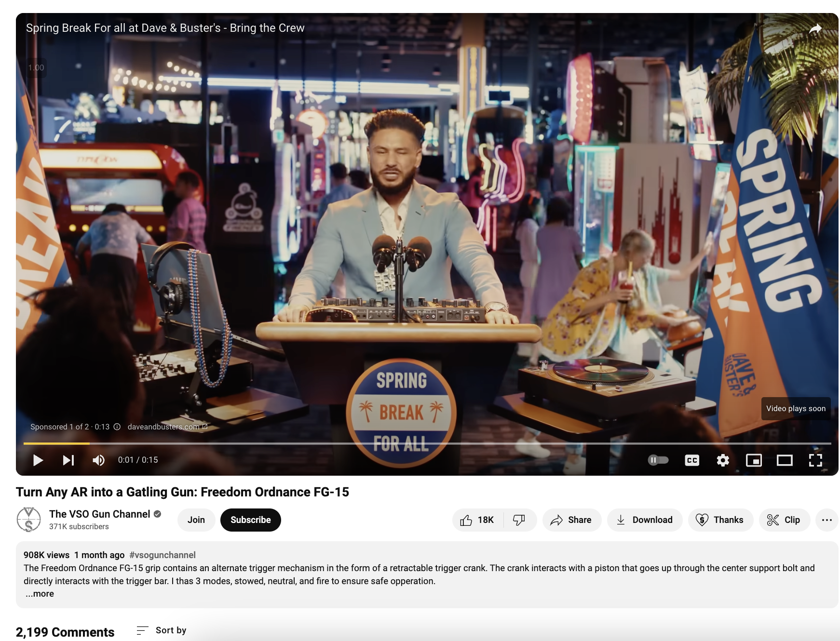
Task: Click the share arrow atop the video
Action: (x=815, y=29)
